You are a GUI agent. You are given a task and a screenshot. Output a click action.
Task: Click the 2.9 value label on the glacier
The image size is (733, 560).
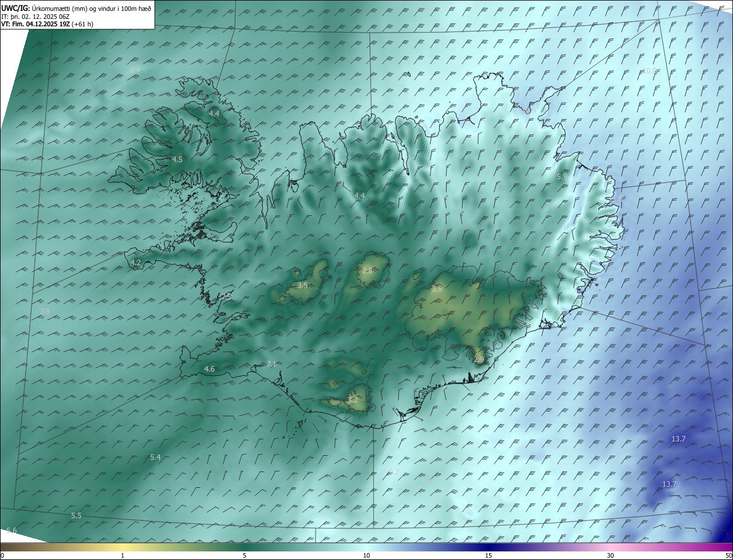click(479, 360)
